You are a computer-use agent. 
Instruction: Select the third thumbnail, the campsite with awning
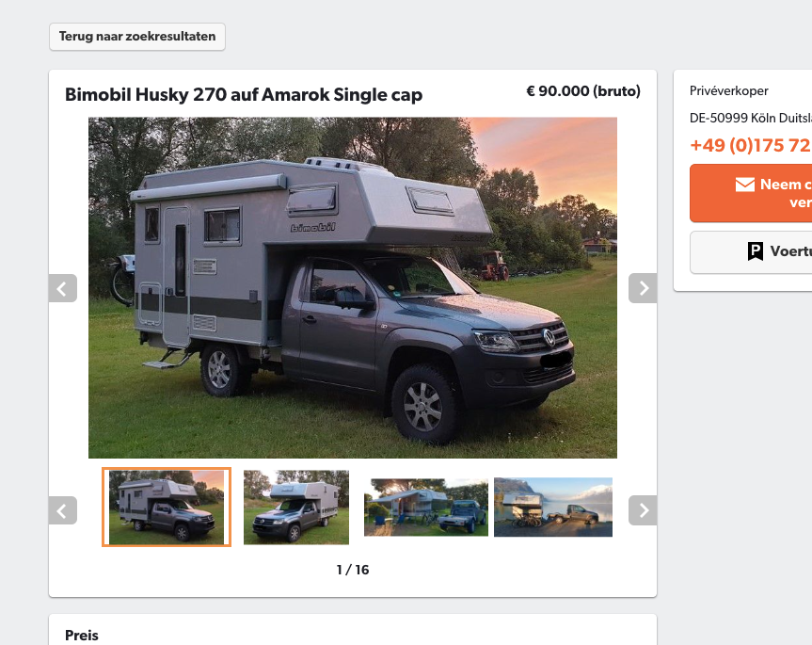click(x=425, y=508)
